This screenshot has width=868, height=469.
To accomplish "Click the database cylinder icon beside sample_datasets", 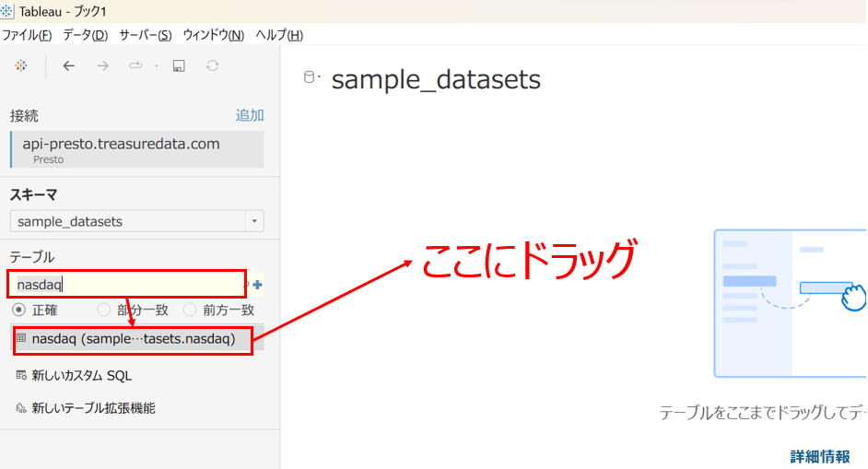I will 309,77.
